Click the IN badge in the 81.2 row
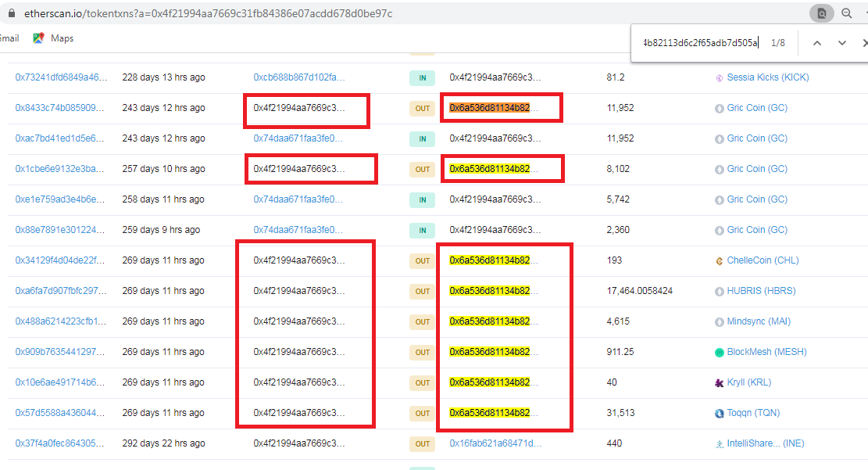 point(423,77)
